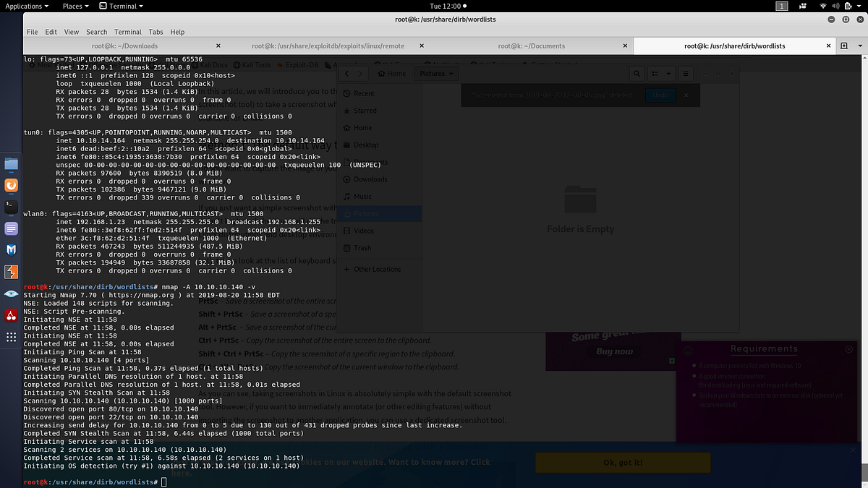The height and width of the screenshot is (488, 868).
Task: Click the "Ok, got it!" cookie button
Action: [x=623, y=463]
